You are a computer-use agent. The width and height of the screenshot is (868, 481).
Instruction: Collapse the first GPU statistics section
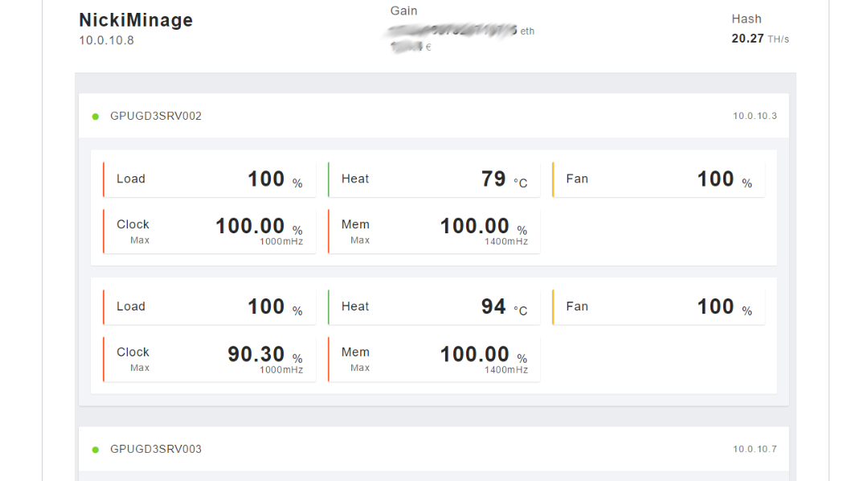point(157,116)
